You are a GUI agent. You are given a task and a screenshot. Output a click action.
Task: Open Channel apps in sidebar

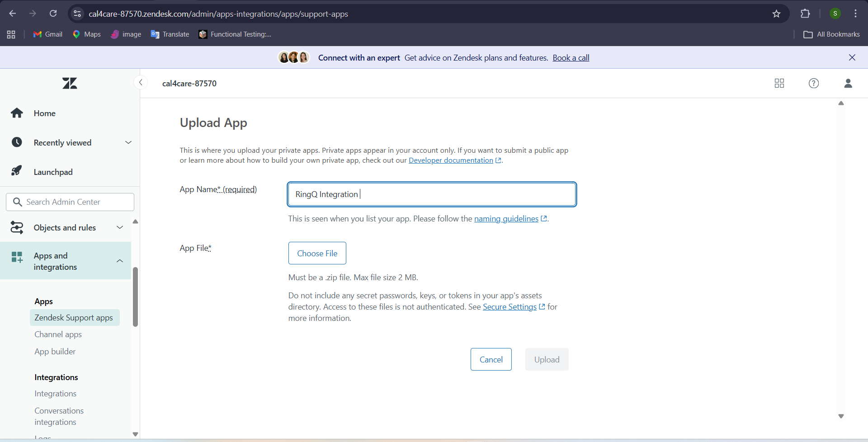point(58,334)
